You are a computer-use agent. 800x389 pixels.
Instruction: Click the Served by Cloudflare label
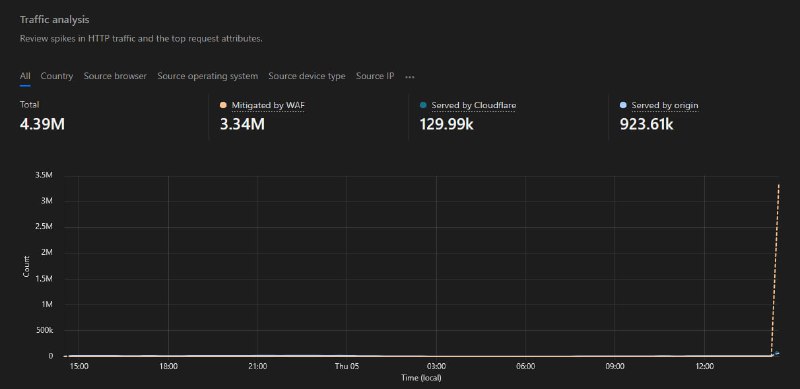[473, 105]
